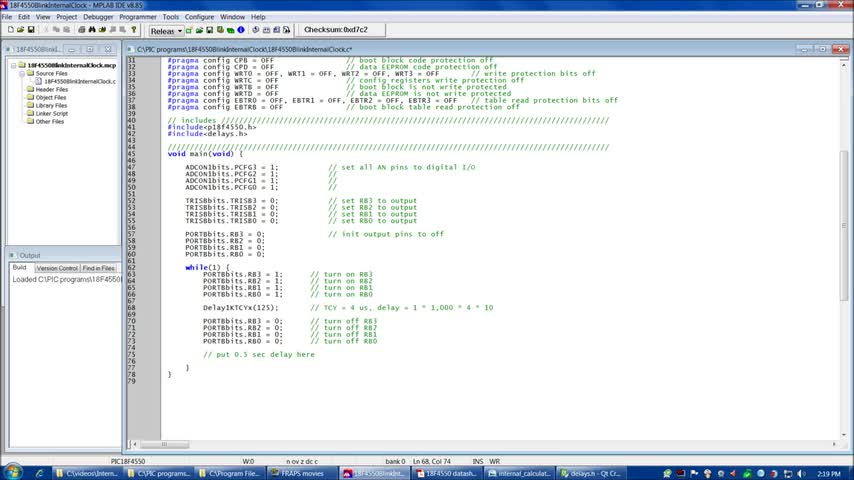
Task: Click the blue Info toolbar icon
Action: (241, 31)
